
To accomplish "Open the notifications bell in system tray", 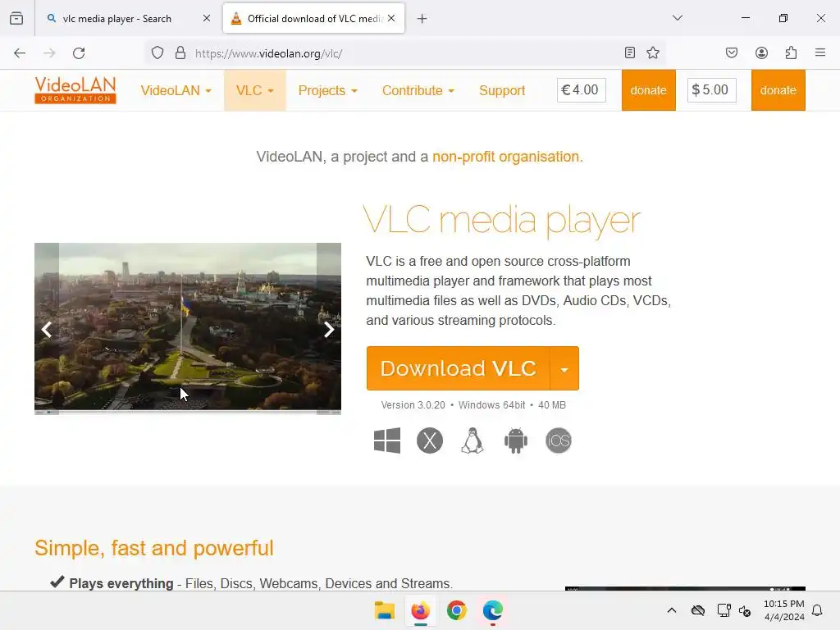I will (x=817, y=610).
